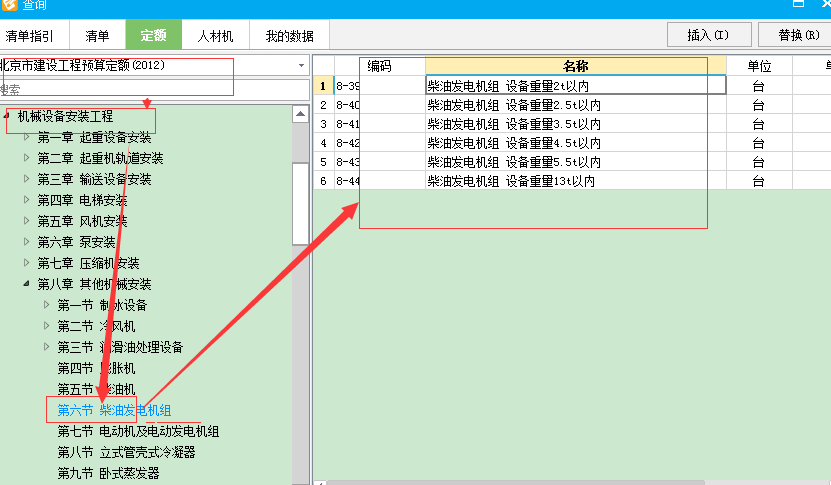831x485 pixels.
Task: Select row 柴油发电机组 设备重量13t以内
Action: click(x=576, y=181)
